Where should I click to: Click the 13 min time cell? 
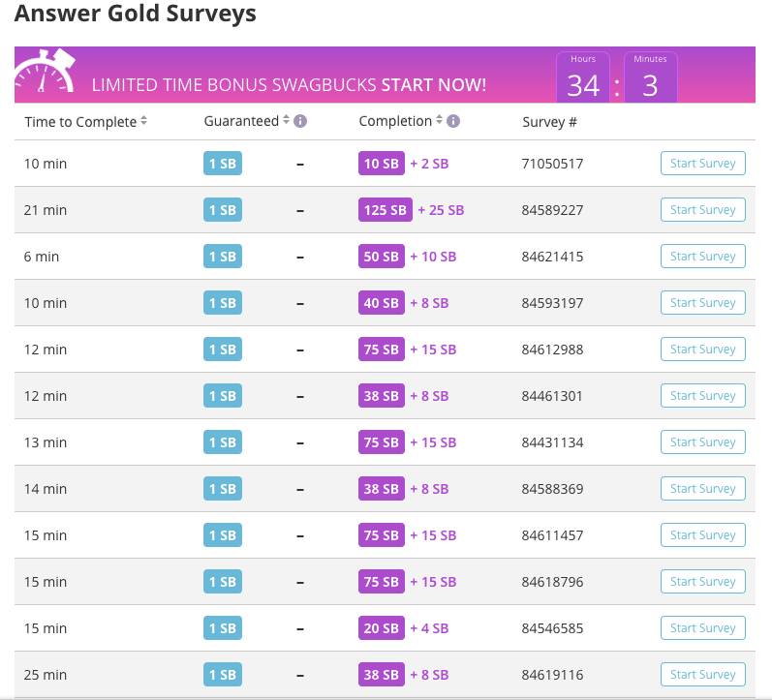pyautogui.click(x=46, y=442)
